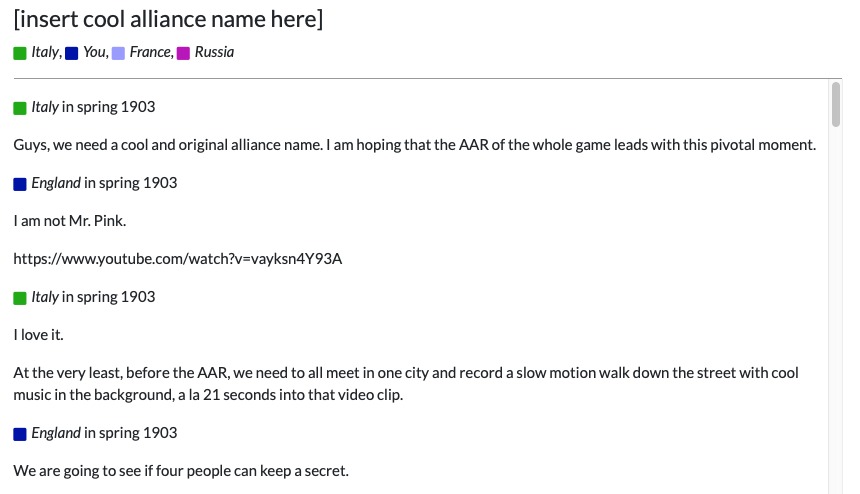This screenshot has width=860, height=494.
Task: Click the green Italy swatch in the header
Action: (20, 53)
